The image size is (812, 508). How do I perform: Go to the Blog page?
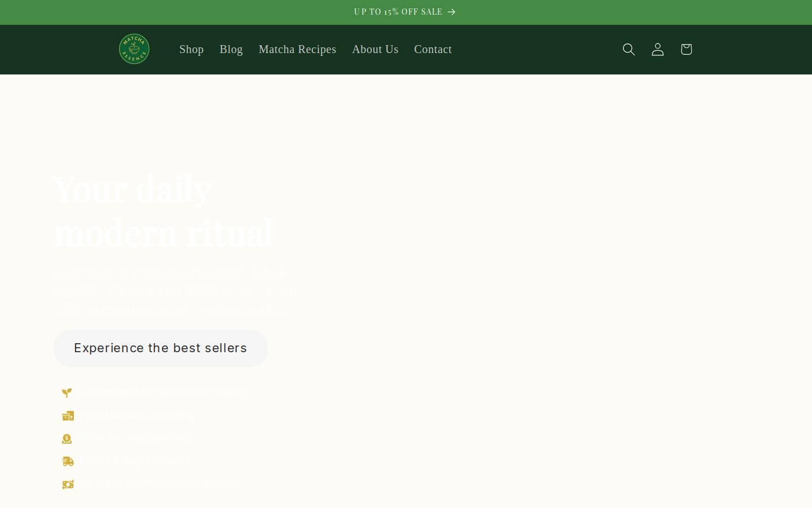(x=231, y=50)
